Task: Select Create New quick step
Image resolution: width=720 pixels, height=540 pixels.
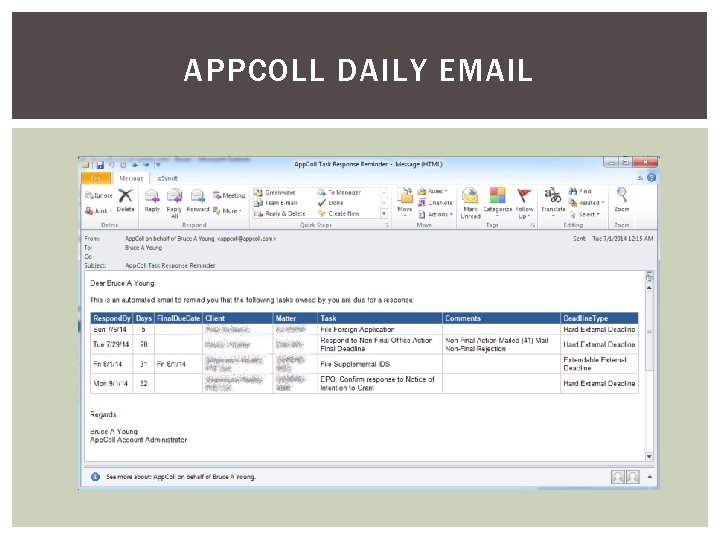Action: tap(338, 214)
